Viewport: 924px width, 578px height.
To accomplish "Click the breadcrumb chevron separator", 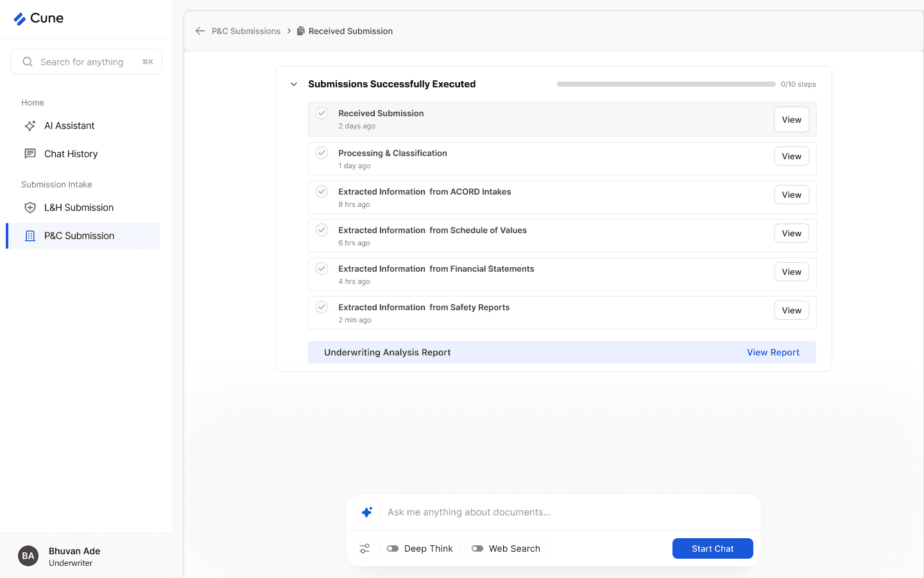I will tap(289, 31).
